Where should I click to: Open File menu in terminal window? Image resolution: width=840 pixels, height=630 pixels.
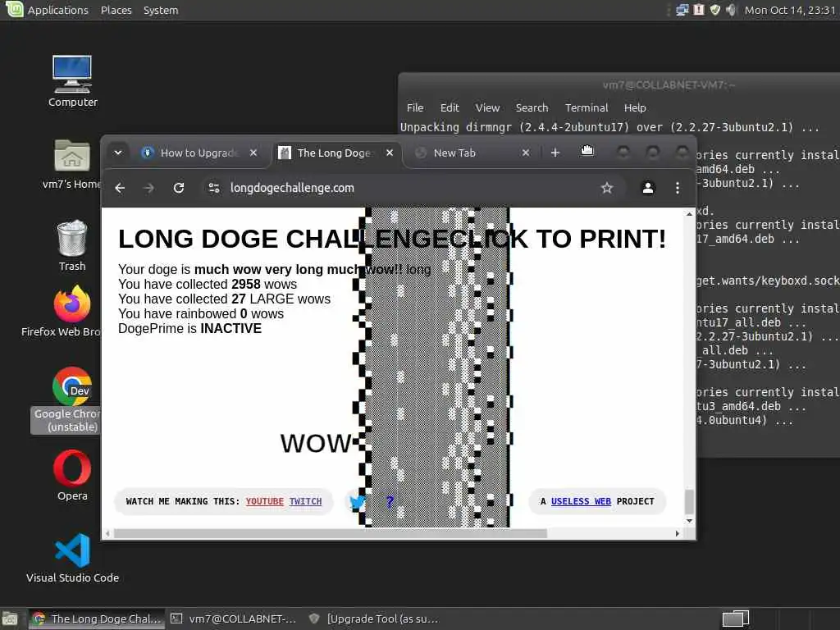[414, 107]
